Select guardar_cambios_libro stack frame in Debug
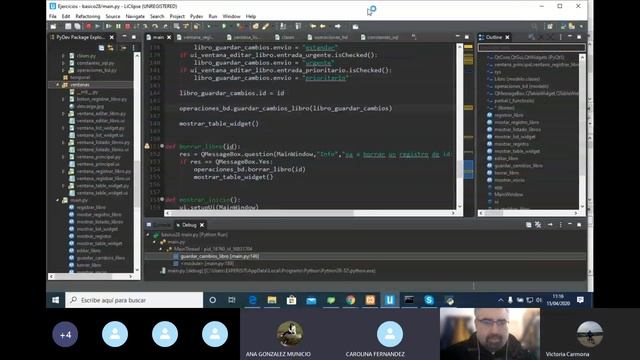640x360 pixels. tap(220, 256)
